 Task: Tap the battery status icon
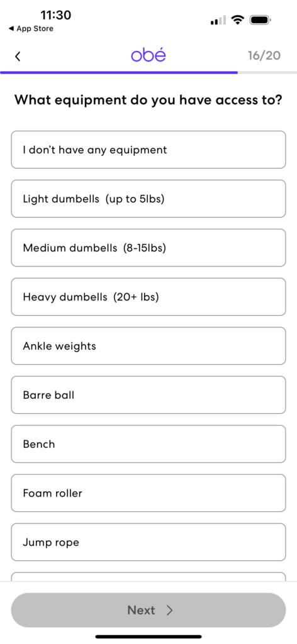260,19
